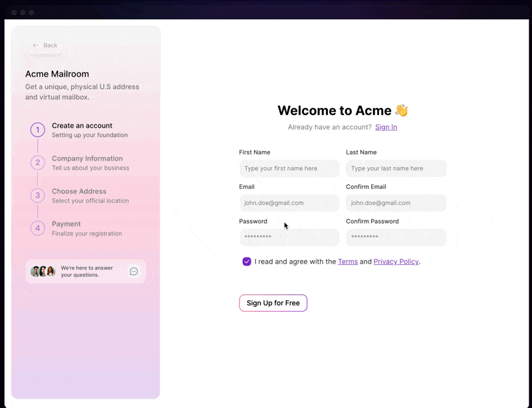
Task: Select the Confirm Email input field
Action: 396,203
